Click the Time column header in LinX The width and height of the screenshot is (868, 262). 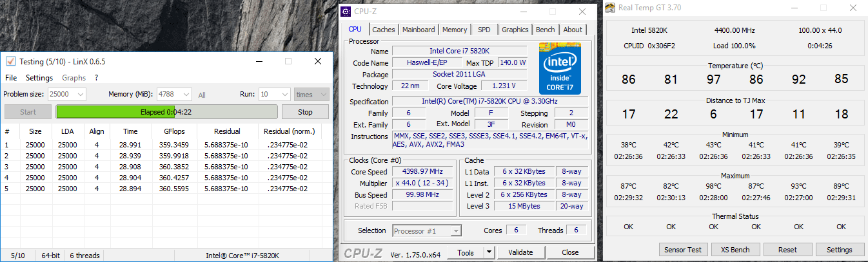(131, 131)
